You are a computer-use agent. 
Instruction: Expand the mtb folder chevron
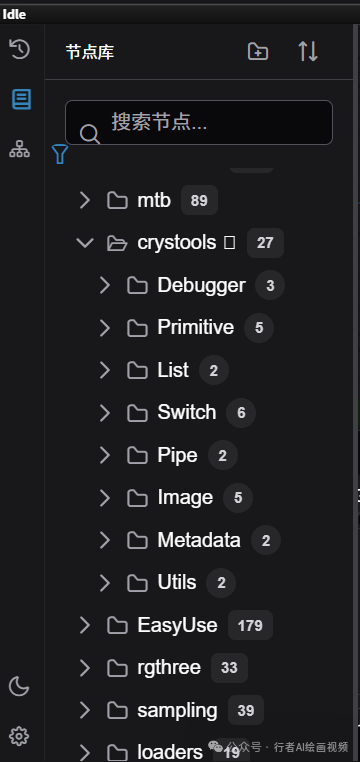pyautogui.click(x=85, y=200)
